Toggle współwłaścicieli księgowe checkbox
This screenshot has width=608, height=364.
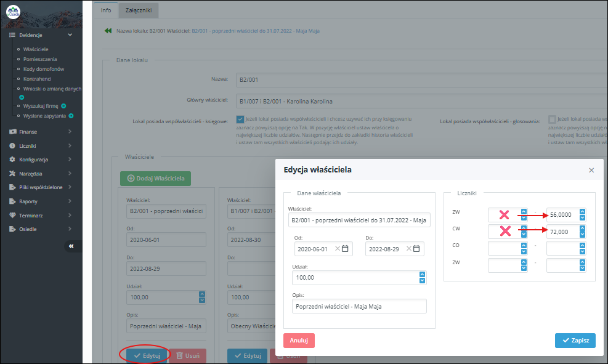point(240,119)
